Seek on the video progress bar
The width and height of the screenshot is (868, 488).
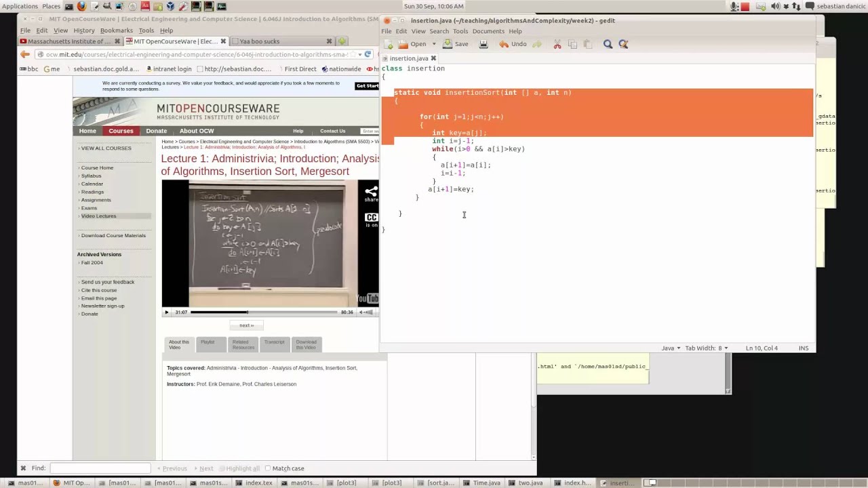click(x=264, y=312)
